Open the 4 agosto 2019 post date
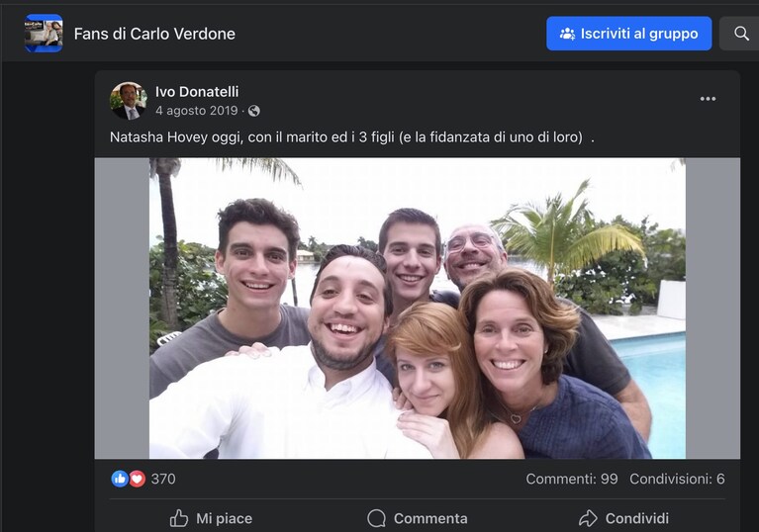This screenshot has width=759, height=532. [197, 111]
